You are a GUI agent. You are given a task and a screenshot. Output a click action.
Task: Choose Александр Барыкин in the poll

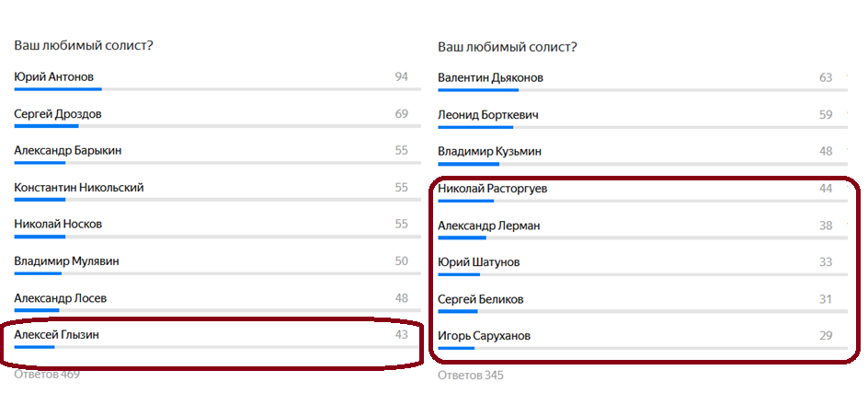tap(68, 150)
